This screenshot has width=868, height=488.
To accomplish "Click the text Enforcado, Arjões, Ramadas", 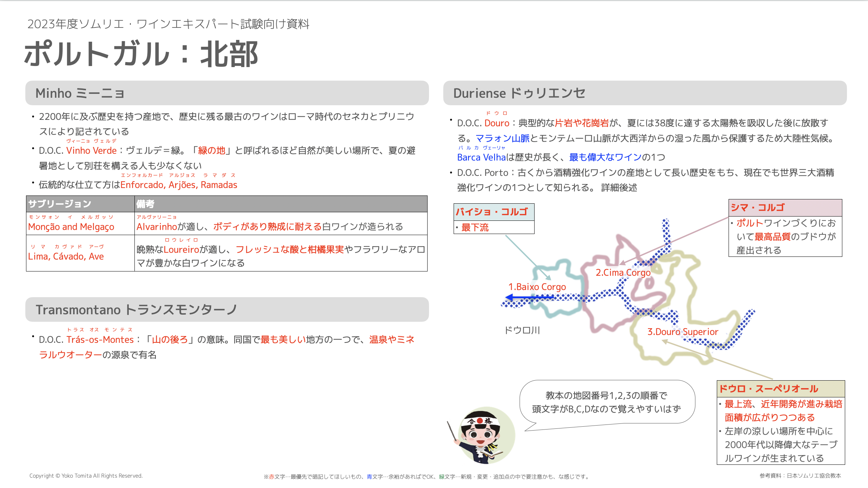I will 179,185.
